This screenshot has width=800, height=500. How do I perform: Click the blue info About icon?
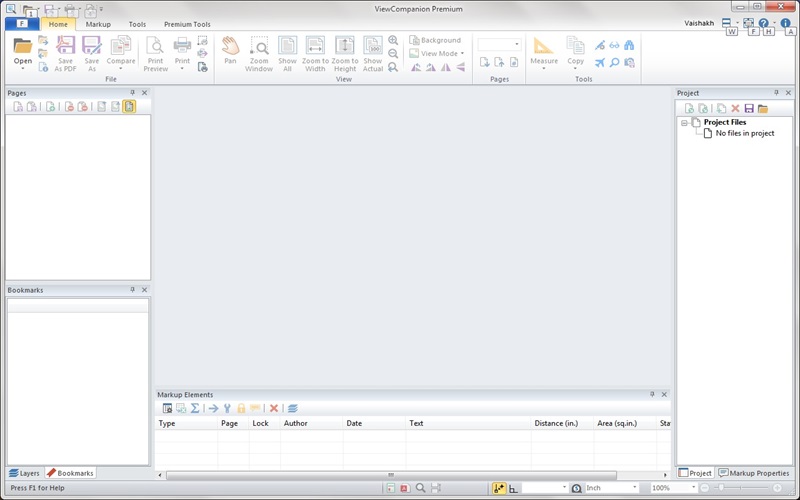(785, 23)
